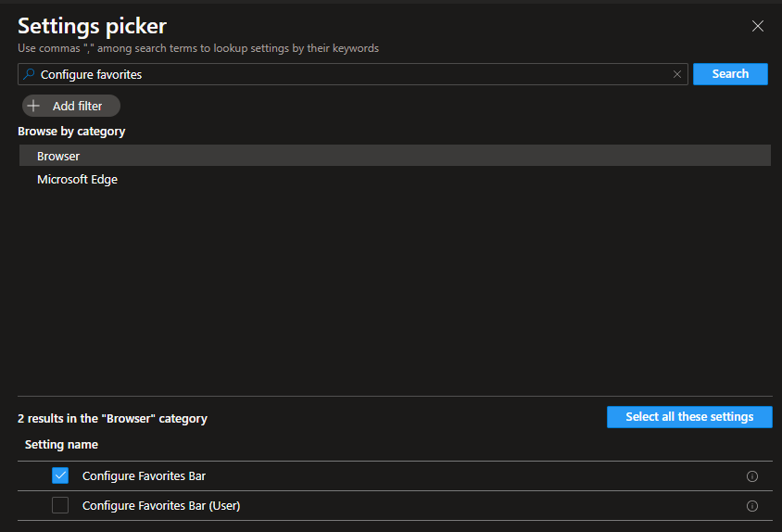Show info for Configure Favorites Bar
Image resolution: width=782 pixels, height=532 pixels.
[x=752, y=476]
